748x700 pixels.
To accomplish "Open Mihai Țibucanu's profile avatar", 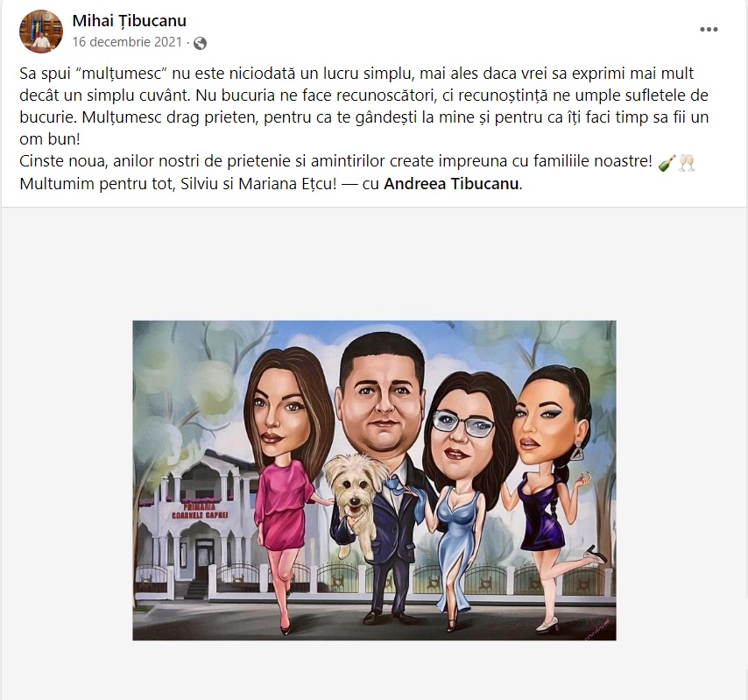I will pyautogui.click(x=41, y=32).
